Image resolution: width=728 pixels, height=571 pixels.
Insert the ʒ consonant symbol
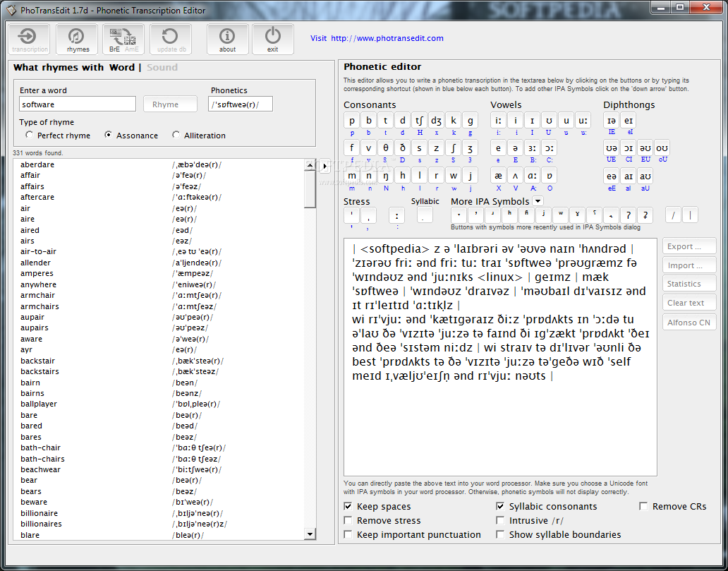470,148
